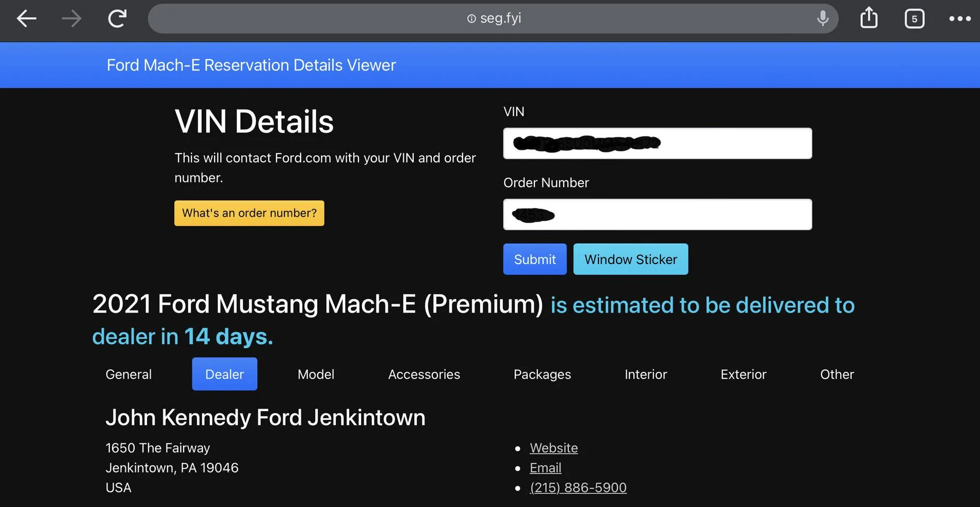This screenshot has height=507, width=980.
Task: Click the USA country text
Action: [119, 487]
